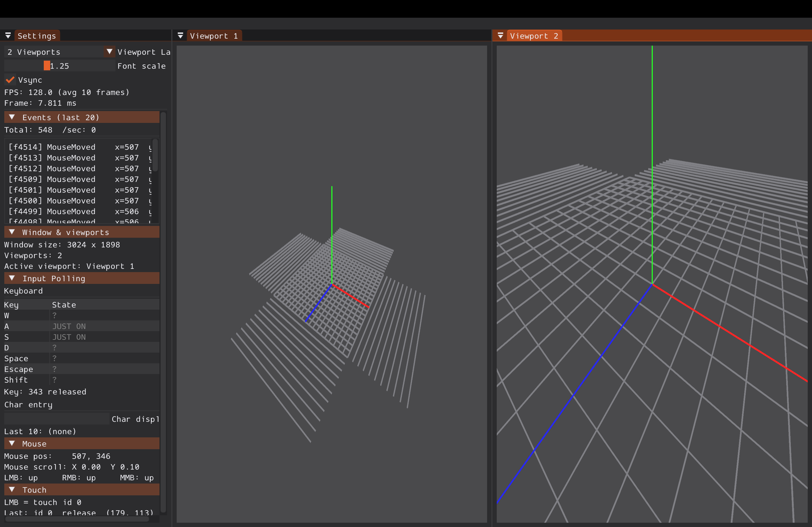Click the Mouse scroll readout
The height and width of the screenshot is (527, 812).
click(72, 467)
